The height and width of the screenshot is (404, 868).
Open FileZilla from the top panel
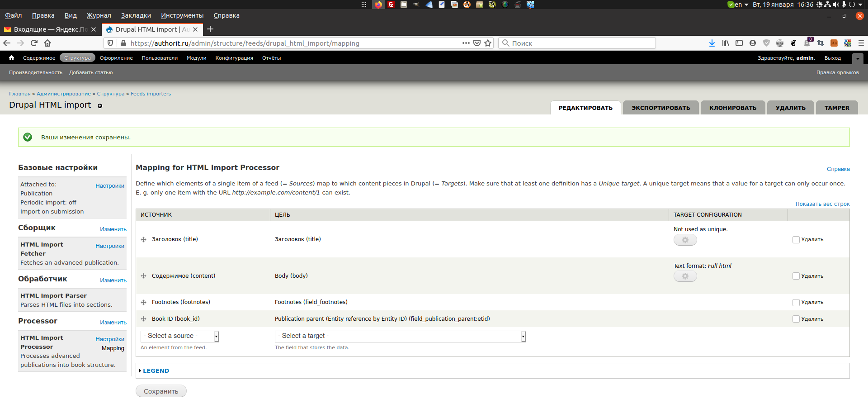(391, 5)
